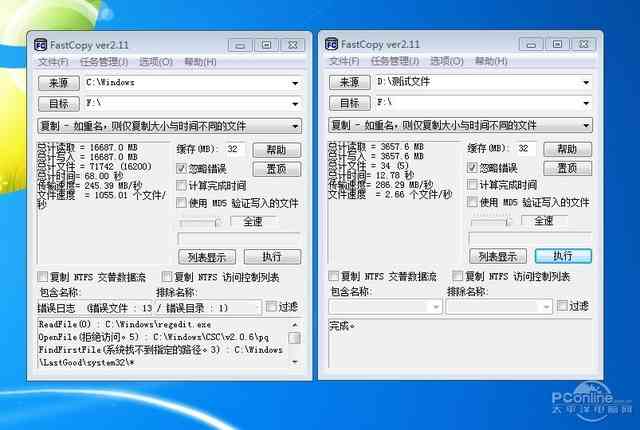Enable 复制 NTFS 交替数据流 in left window
Viewport: 640px width, 430px height.
click(x=43, y=277)
